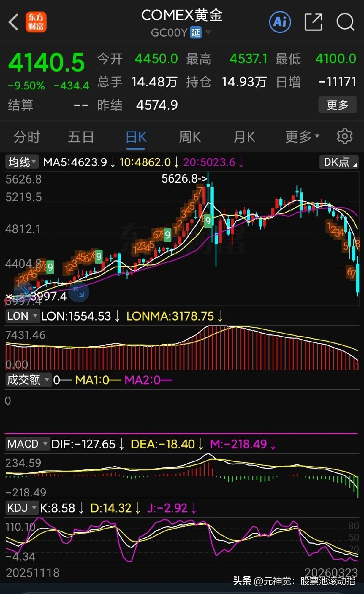Tap the back arrow icon
This screenshot has width=364, height=594.
pyautogui.click(x=13, y=22)
